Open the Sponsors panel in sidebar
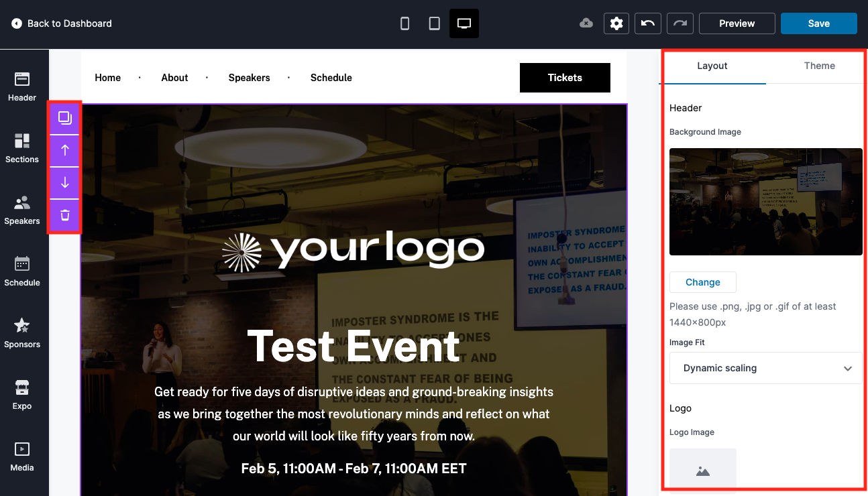The width and height of the screenshot is (868, 496). 22,333
